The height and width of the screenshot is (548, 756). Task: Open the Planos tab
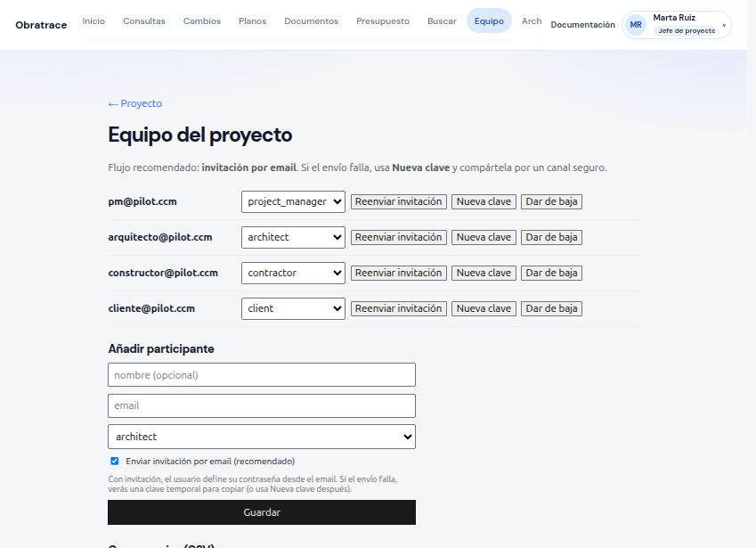[253, 21]
